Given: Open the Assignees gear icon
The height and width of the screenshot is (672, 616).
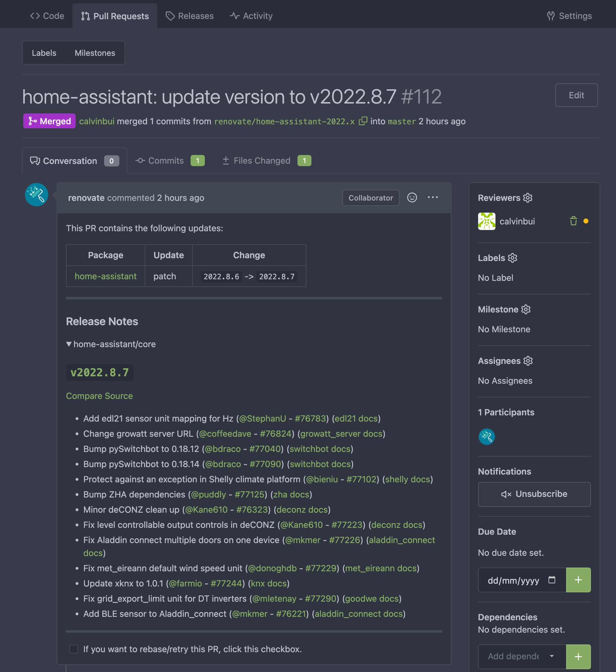Looking at the screenshot, I should tap(528, 361).
